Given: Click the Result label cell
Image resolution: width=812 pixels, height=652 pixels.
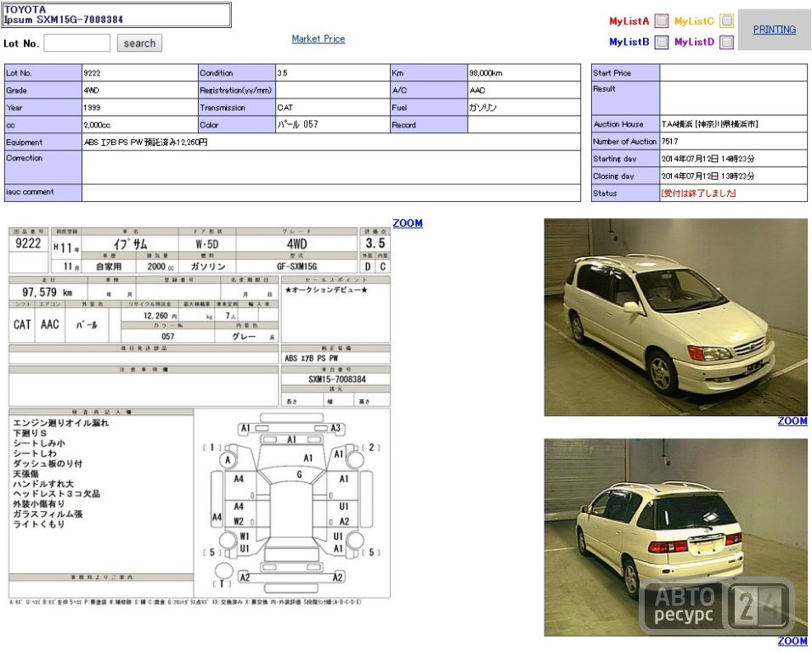Looking at the screenshot, I should coord(625,98).
